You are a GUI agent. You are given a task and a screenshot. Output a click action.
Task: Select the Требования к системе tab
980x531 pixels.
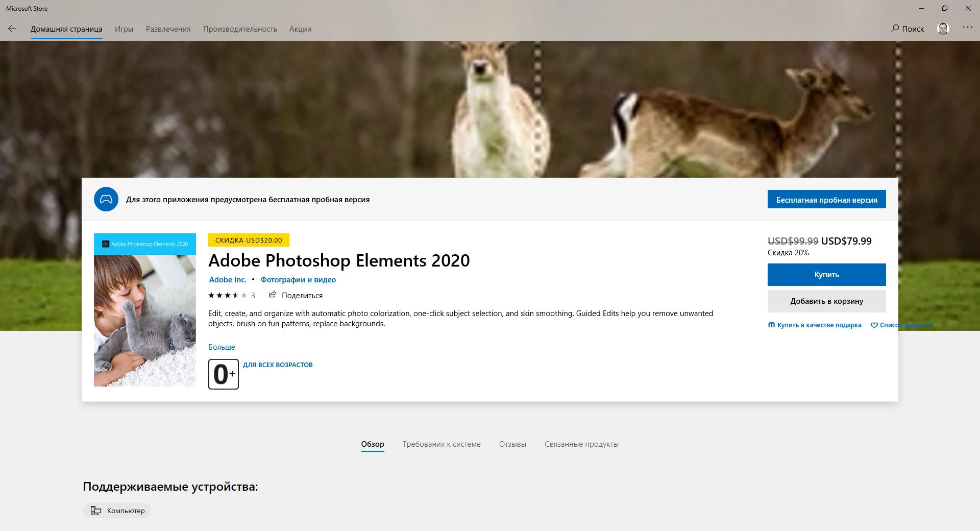click(442, 444)
